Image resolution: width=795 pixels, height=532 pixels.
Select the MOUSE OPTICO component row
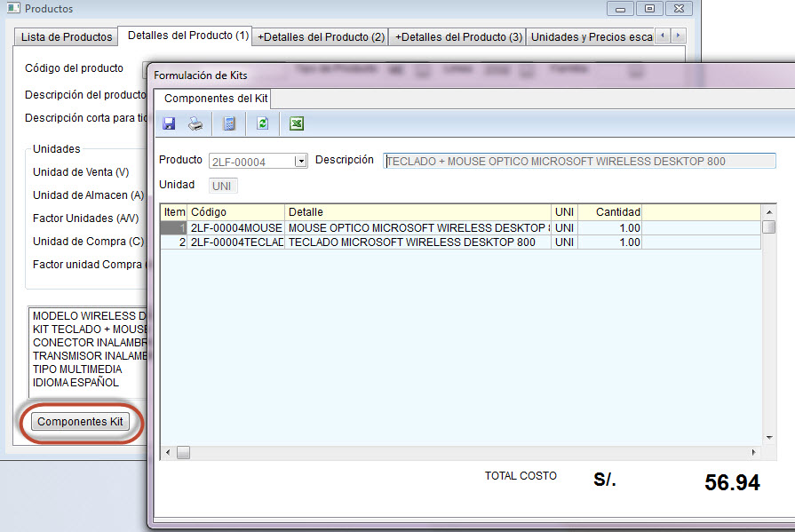pyautogui.click(x=417, y=228)
